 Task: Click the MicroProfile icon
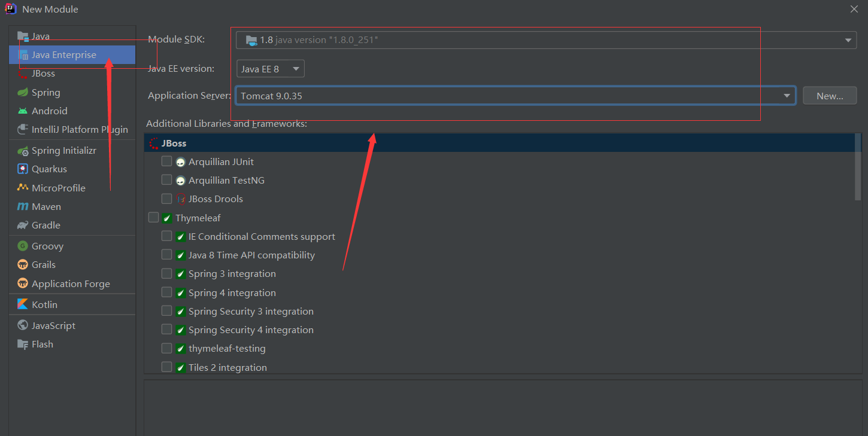coord(23,188)
